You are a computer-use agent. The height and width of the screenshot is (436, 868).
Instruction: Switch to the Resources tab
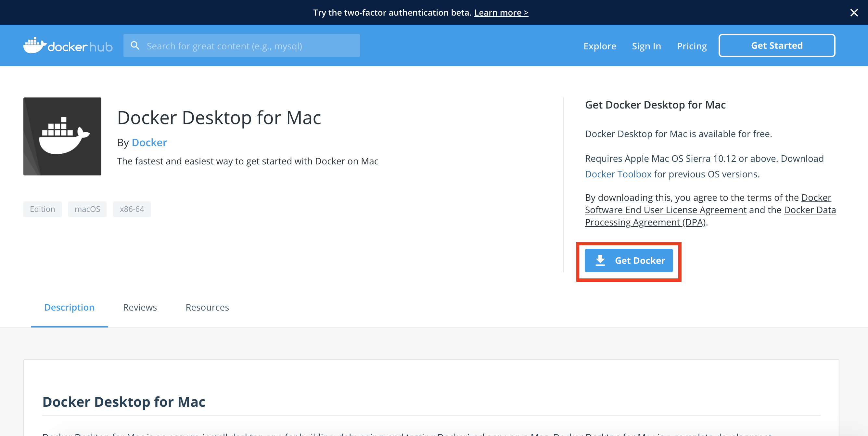(207, 307)
